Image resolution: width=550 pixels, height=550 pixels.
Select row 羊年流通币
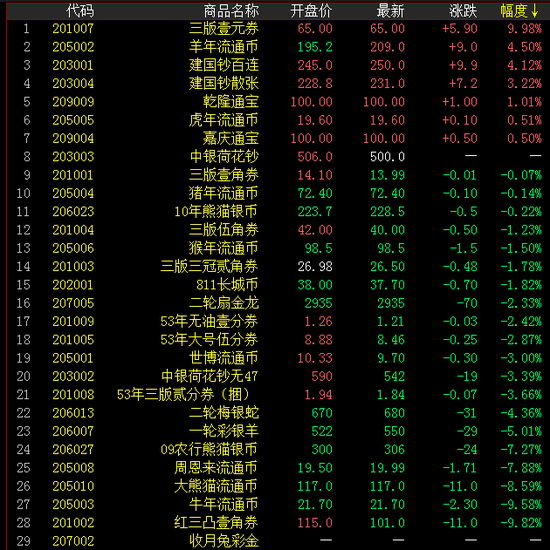pyautogui.click(x=278, y=47)
